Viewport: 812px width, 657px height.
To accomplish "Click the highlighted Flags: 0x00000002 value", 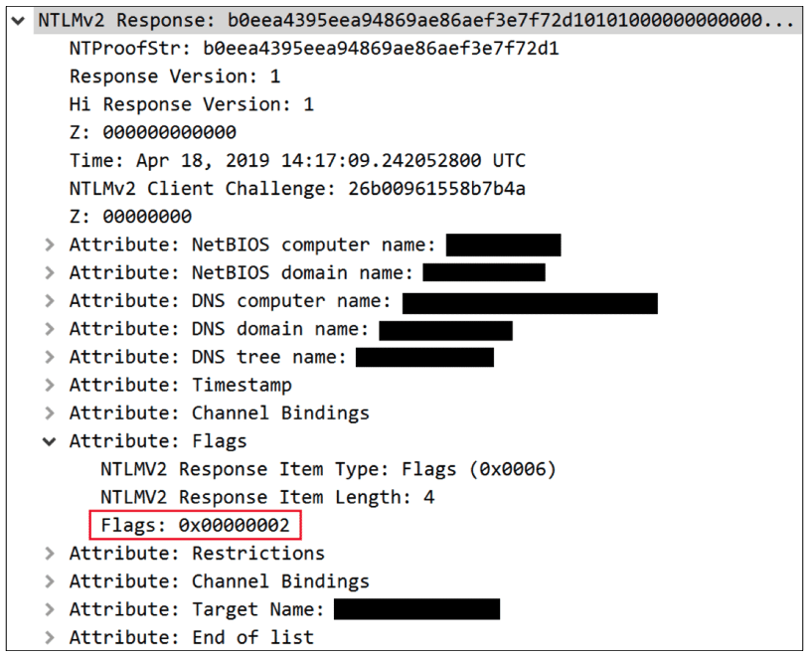I will coord(196,525).
